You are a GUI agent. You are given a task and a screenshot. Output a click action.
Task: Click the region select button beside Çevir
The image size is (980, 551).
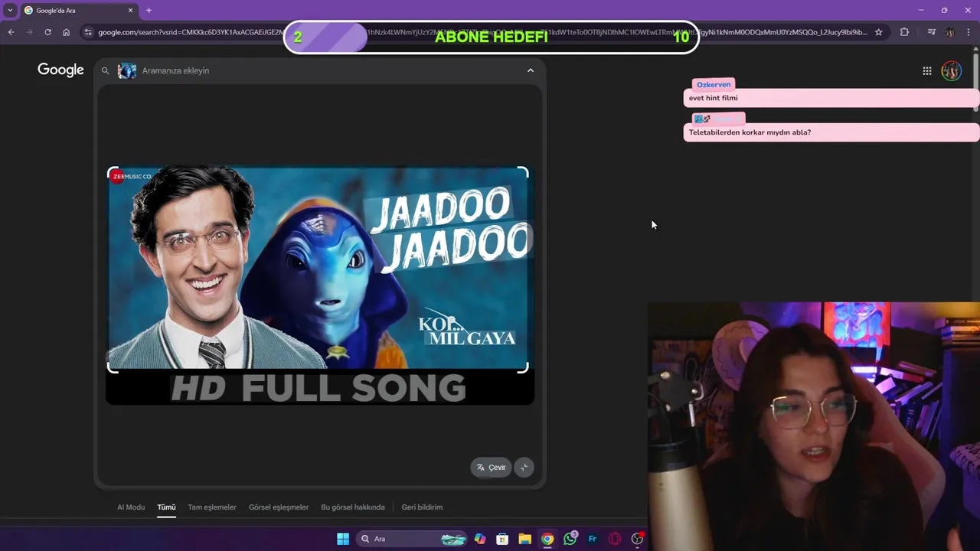(x=524, y=467)
